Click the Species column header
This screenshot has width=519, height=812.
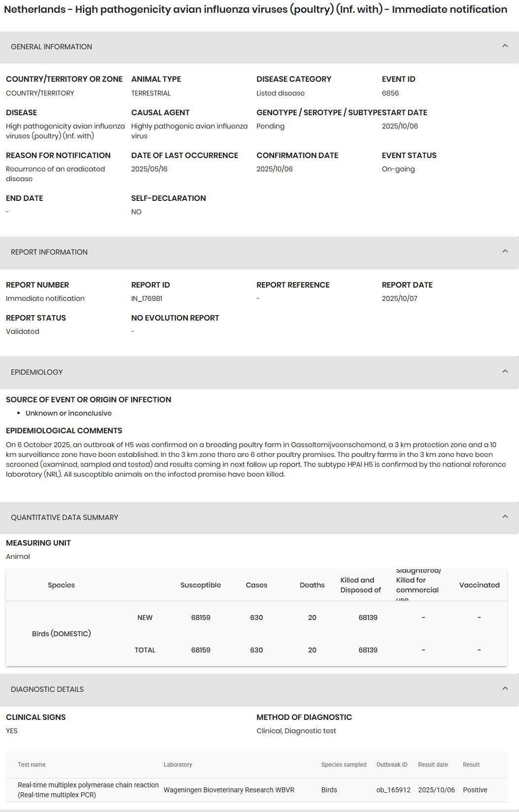coord(61,585)
